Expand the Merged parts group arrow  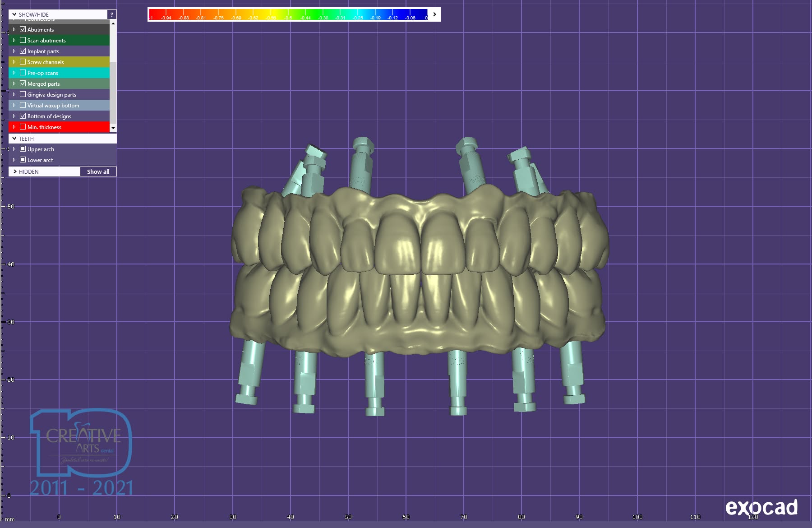point(14,83)
